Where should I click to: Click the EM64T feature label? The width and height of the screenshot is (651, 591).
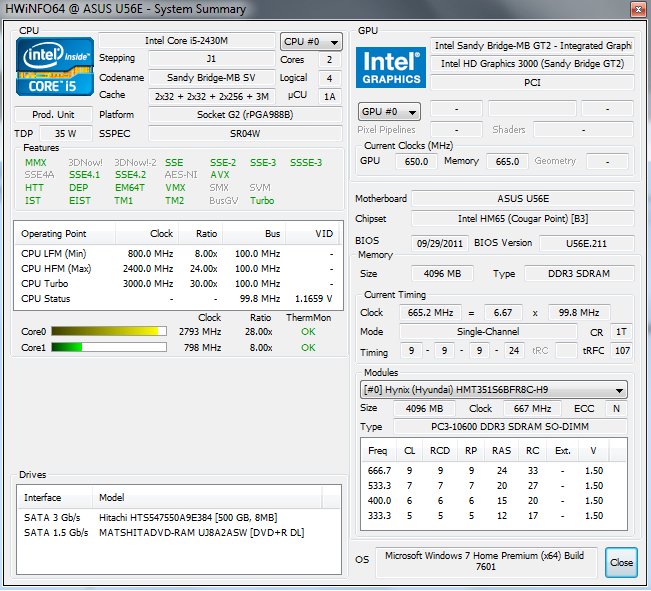coord(130,188)
